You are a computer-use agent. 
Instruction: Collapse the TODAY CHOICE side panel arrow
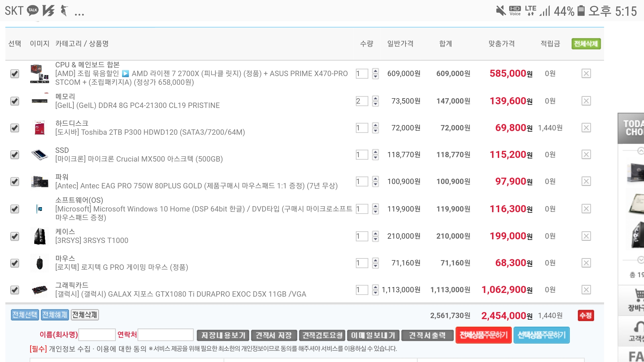pyautogui.click(x=641, y=150)
